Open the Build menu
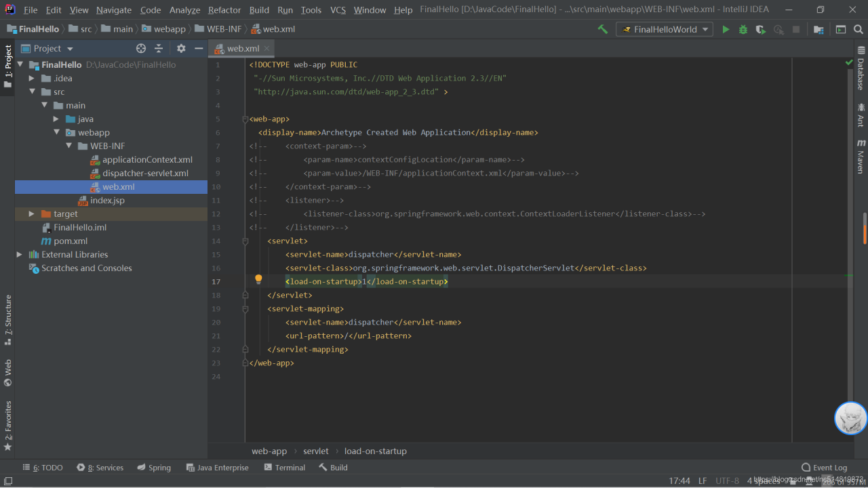 click(x=259, y=10)
